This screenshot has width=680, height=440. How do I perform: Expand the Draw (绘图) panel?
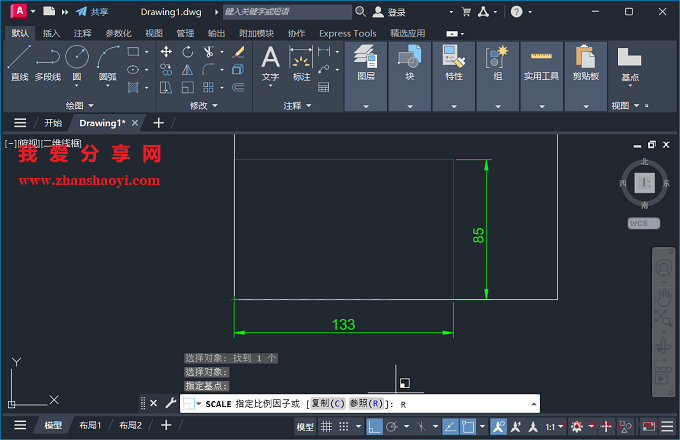click(79, 105)
